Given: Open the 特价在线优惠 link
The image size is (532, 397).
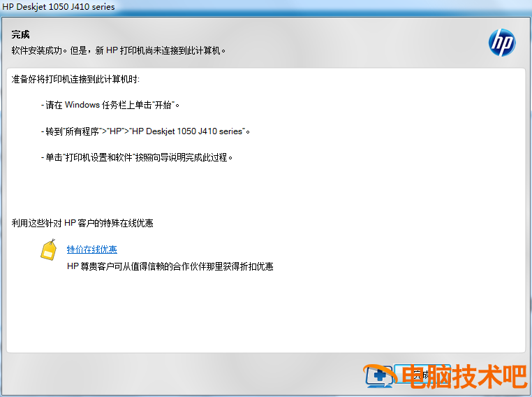Looking at the screenshot, I should click(x=92, y=250).
